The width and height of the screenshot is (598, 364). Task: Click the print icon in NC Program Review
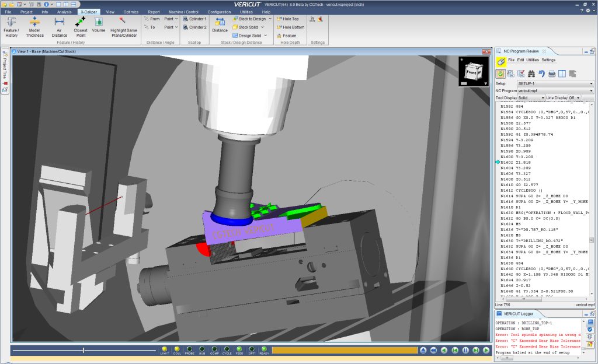pyautogui.click(x=551, y=73)
